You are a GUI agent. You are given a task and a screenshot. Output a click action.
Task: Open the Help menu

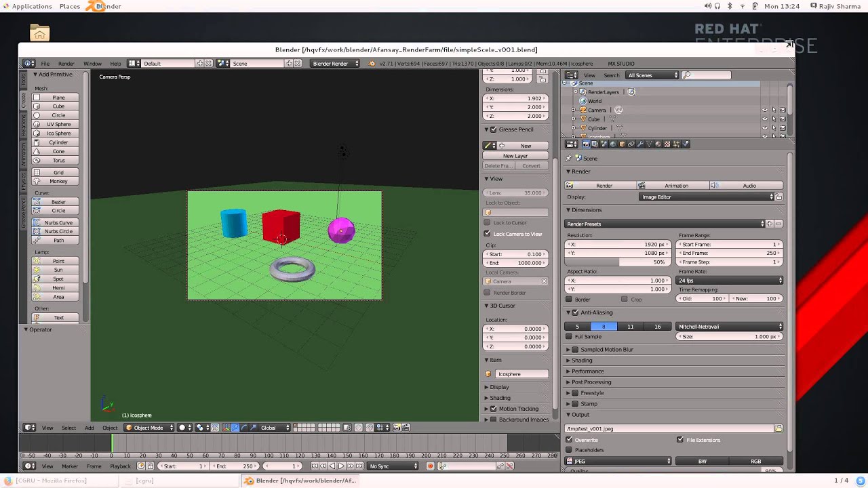coord(115,63)
